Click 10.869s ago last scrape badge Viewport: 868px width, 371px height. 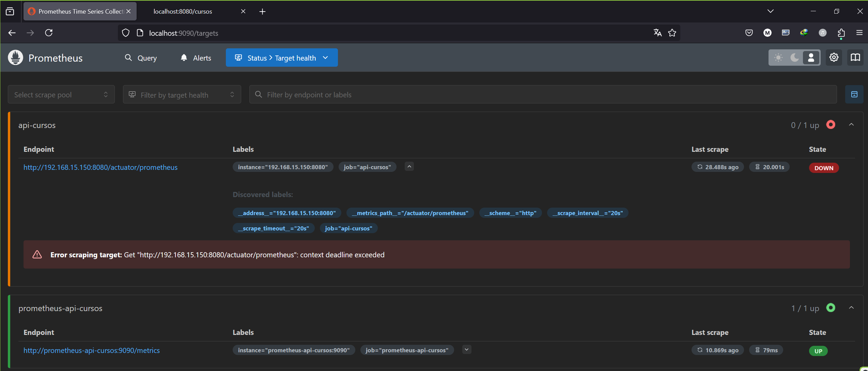[x=718, y=350]
